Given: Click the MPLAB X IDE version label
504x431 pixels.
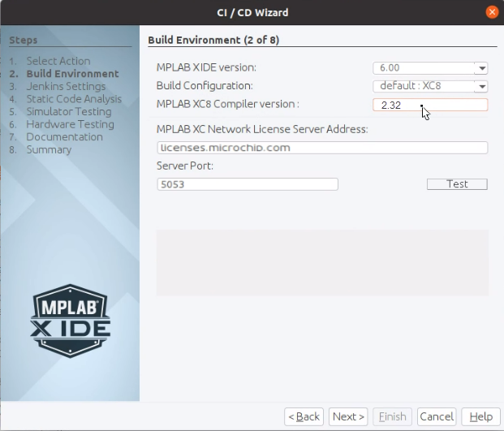Looking at the screenshot, I should [206, 67].
